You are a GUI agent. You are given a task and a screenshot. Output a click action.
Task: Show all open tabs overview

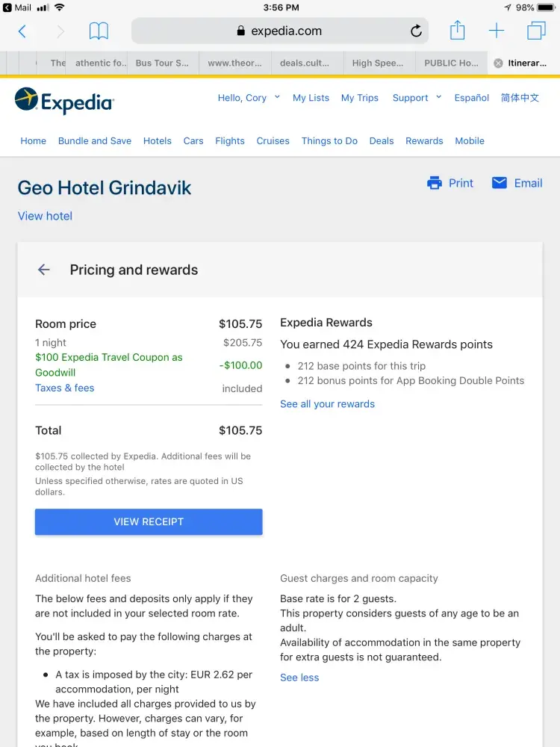[536, 31]
